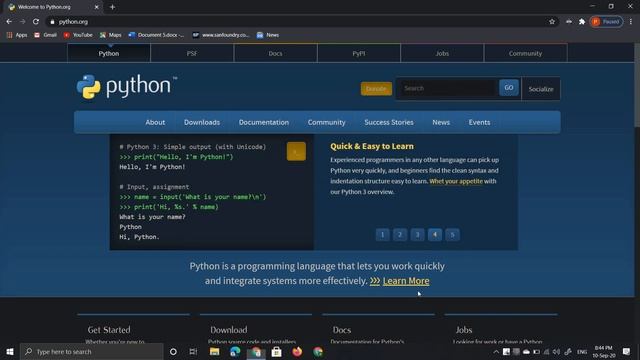Open File Explorer from taskbar
The width and height of the screenshot is (640, 360).
pos(214,351)
